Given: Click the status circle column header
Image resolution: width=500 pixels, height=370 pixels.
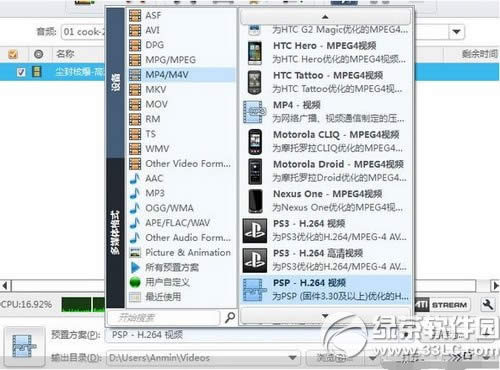Looking at the screenshot, I should (x=39, y=54).
